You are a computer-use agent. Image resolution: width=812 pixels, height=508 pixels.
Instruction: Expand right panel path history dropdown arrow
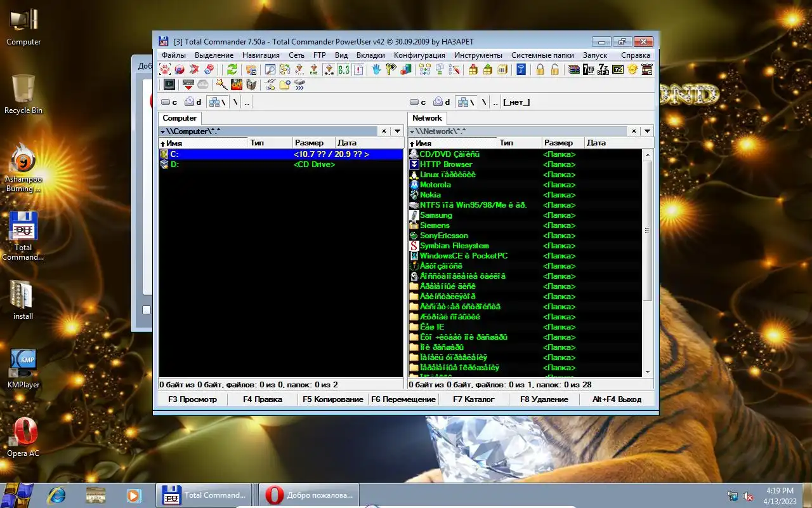(x=646, y=131)
